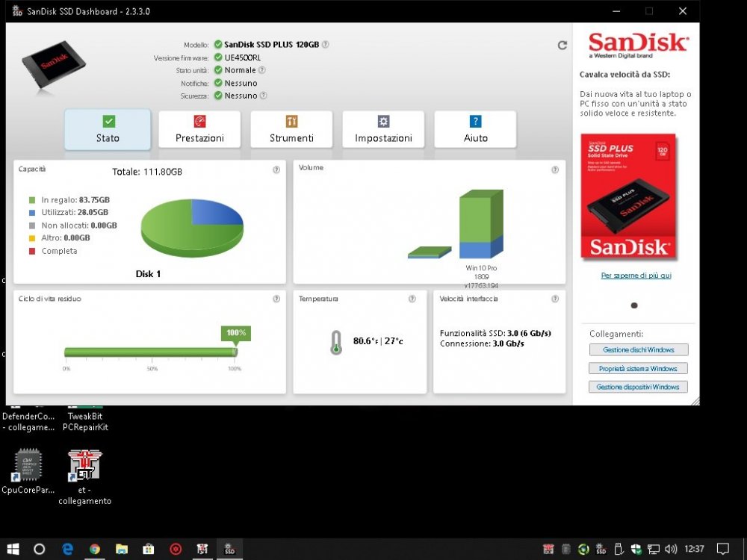Click the small flat volume bar
The height and width of the screenshot is (560, 747).
click(430, 252)
